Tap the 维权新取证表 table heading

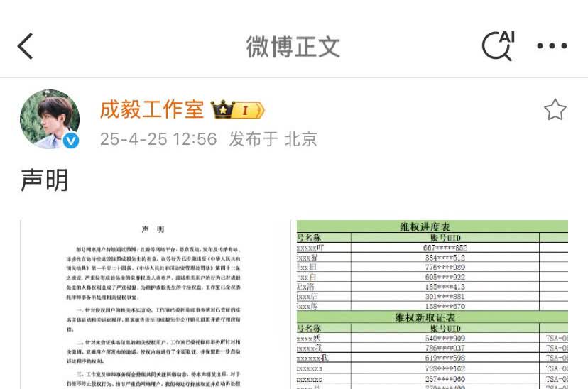[x=425, y=317]
